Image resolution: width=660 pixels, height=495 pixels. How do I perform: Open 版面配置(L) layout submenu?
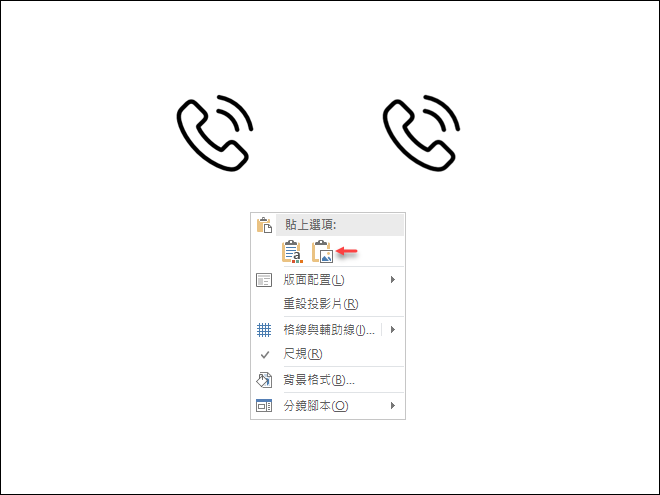coord(328,279)
